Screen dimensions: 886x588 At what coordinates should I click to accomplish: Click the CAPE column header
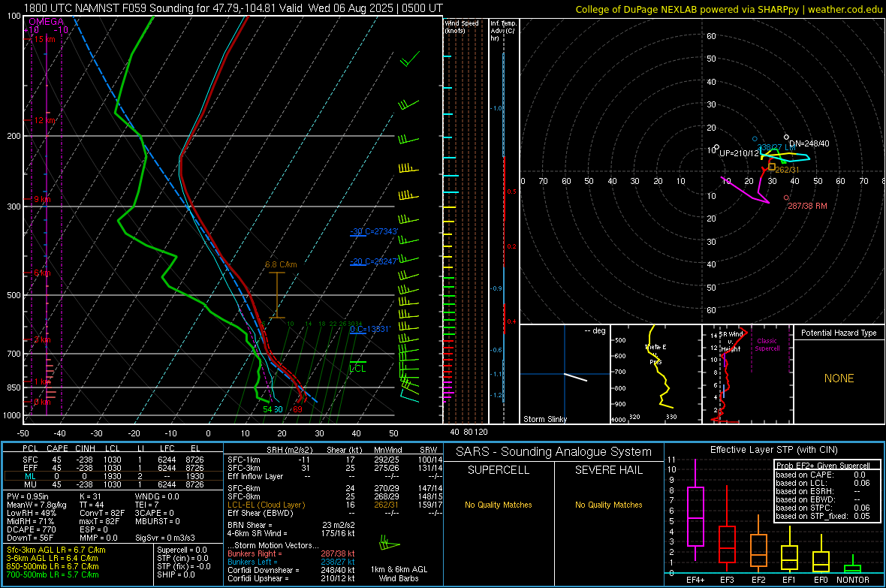(57, 448)
